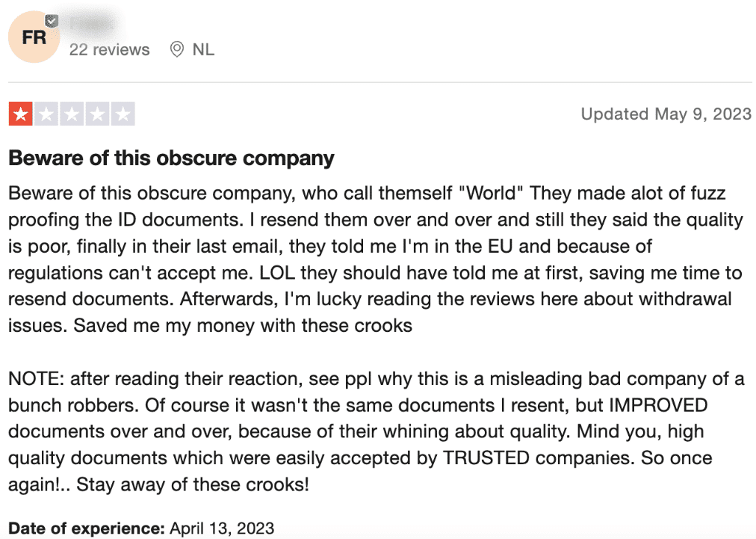Click the location pin icon

(x=177, y=49)
